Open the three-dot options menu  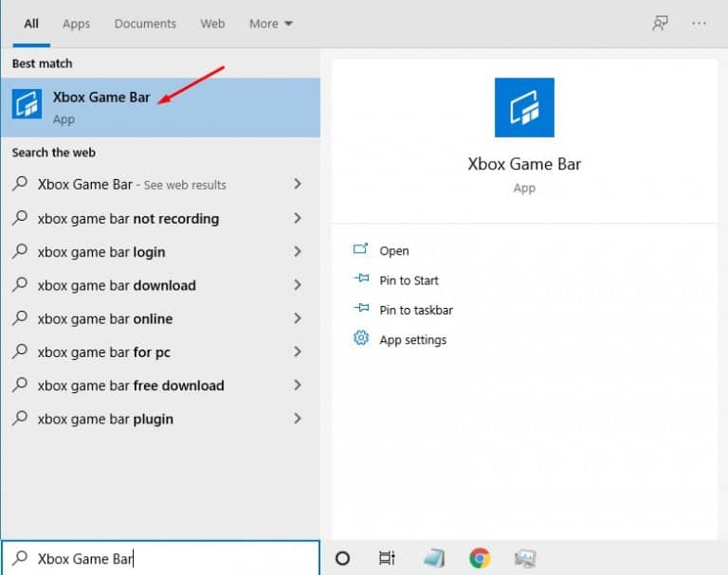(x=699, y=23)
